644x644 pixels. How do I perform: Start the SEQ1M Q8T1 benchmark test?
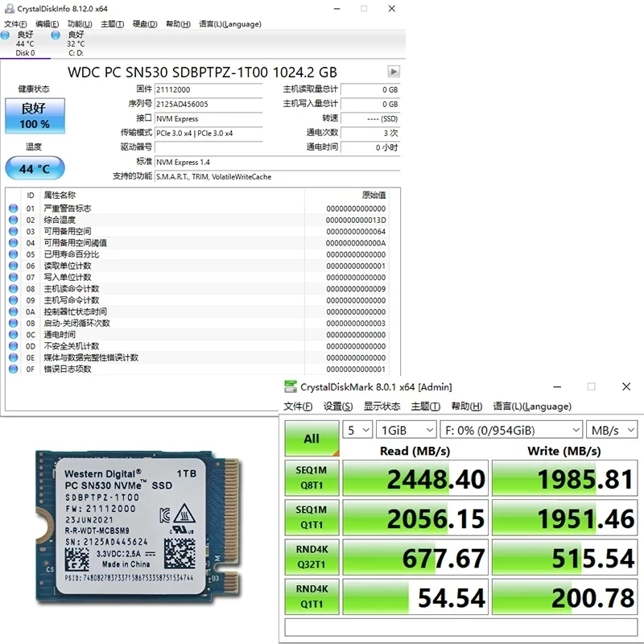click(x=312, y=477)
